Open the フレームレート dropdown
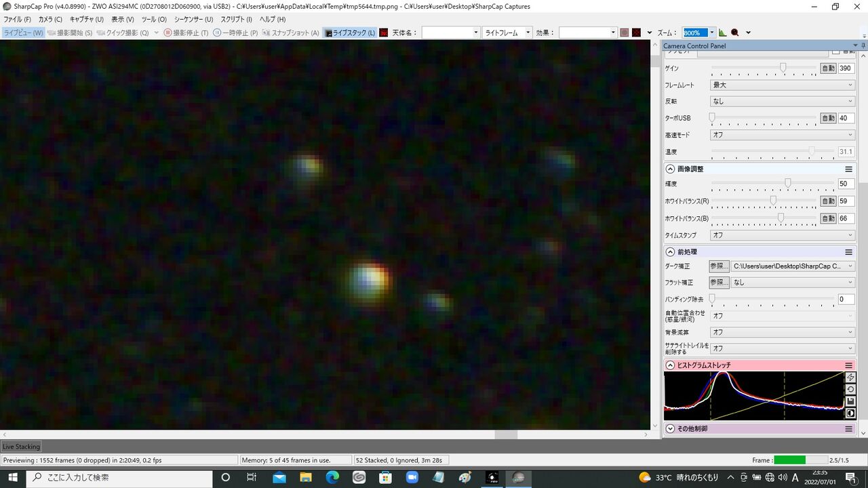Screen dimensions: 868x488 point(782,85)
